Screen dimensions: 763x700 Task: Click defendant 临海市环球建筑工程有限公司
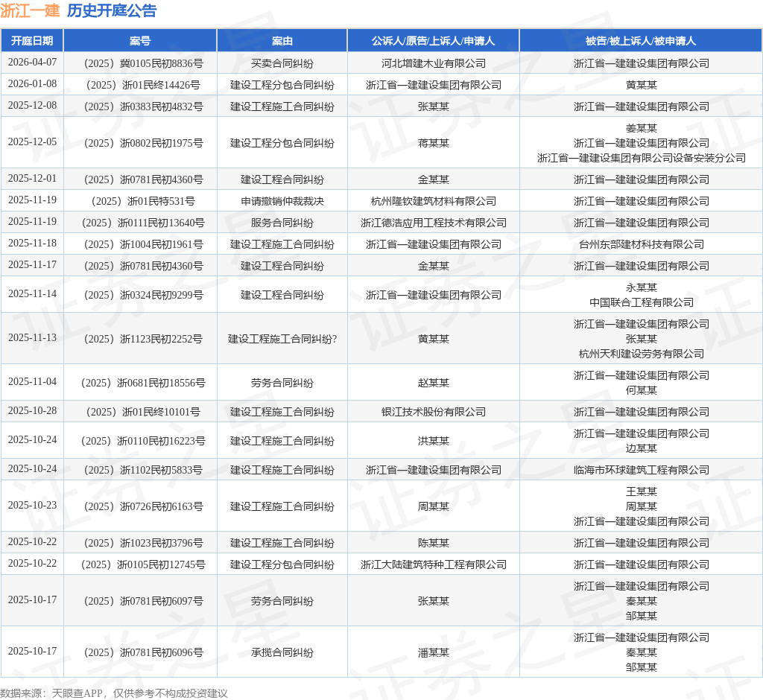642,471
